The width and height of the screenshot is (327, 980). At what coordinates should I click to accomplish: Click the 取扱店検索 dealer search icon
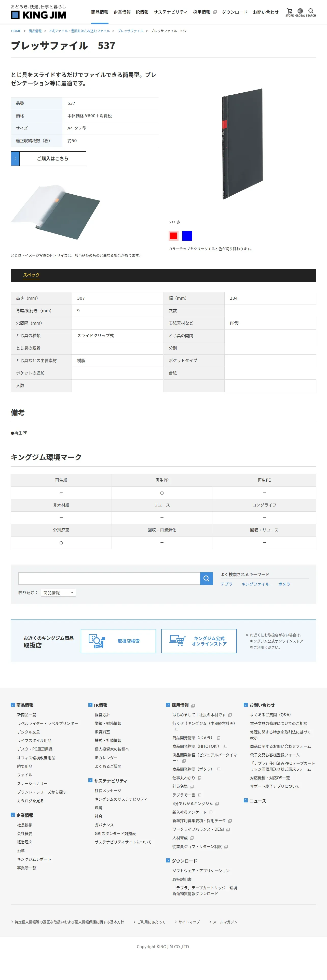coord(97,641)
